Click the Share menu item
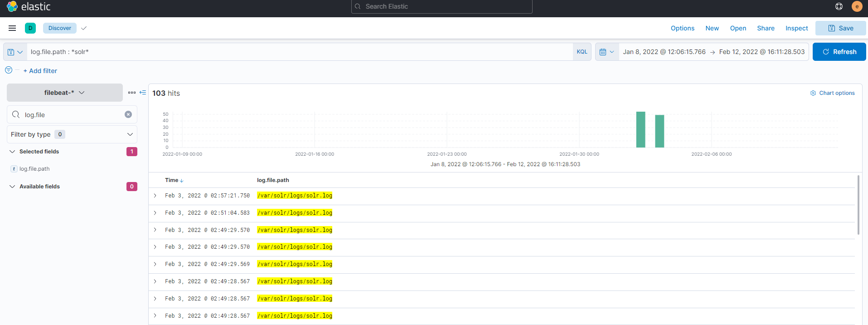868x325 pixels. [x=766, y=28]
